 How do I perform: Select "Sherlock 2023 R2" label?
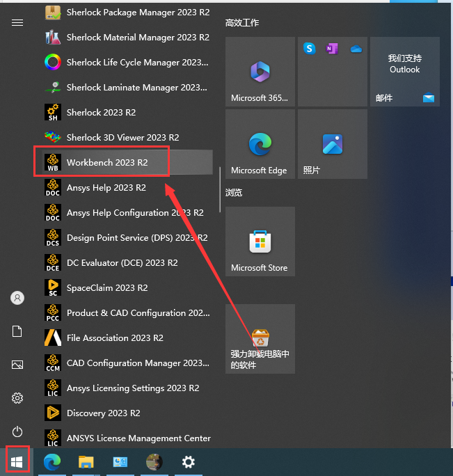coord(101,113)
